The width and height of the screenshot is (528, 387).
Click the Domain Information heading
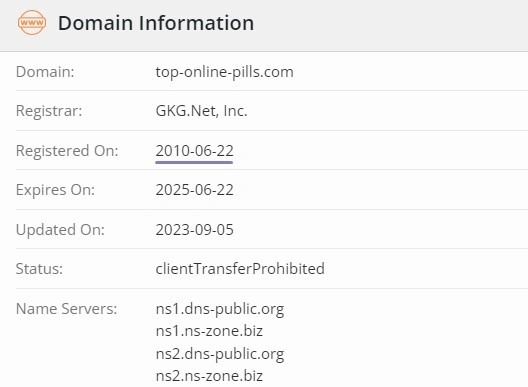click(x=156, y=23)
